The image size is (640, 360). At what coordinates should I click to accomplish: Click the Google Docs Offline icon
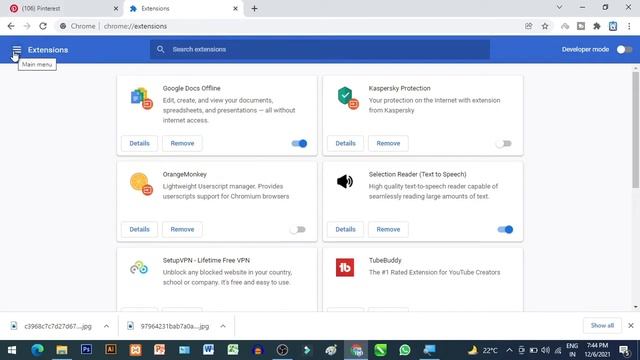tap(141, 98)
